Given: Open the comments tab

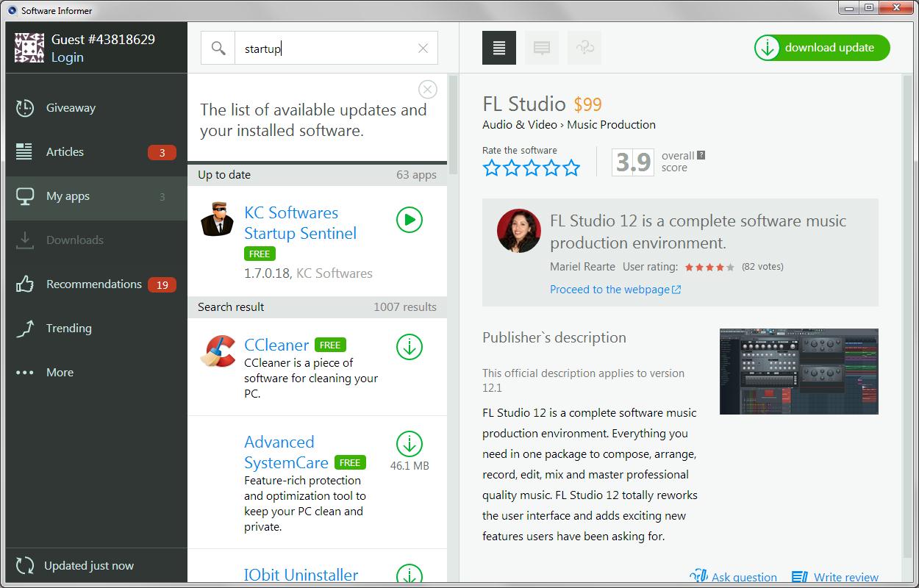Looking at the screenshot, I should (542, 47).
